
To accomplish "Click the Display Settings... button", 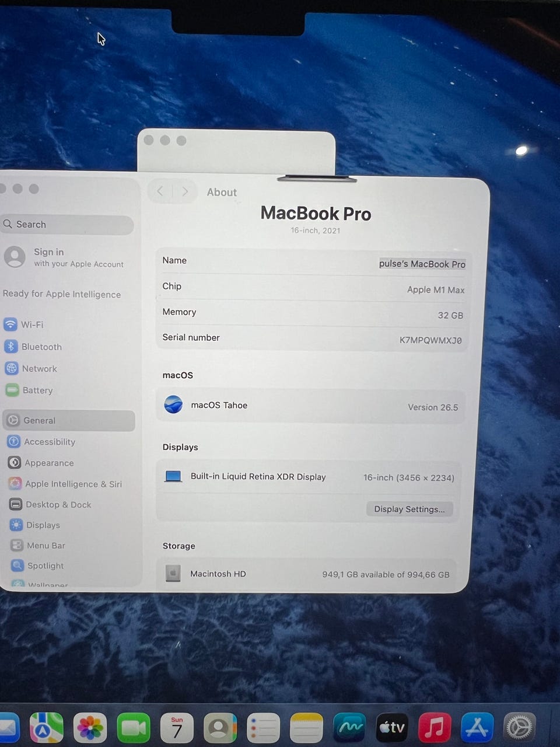I will (409, 509).
